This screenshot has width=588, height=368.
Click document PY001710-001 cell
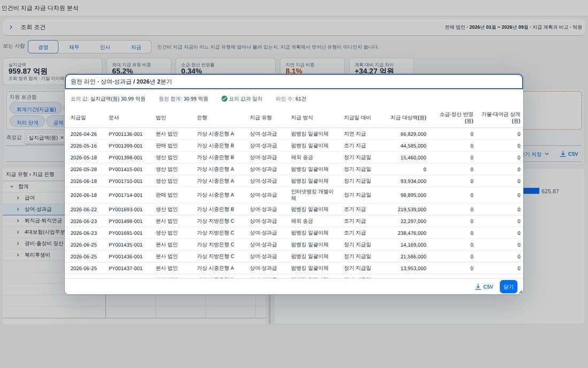pyautogui.click(x=126, y=181)
